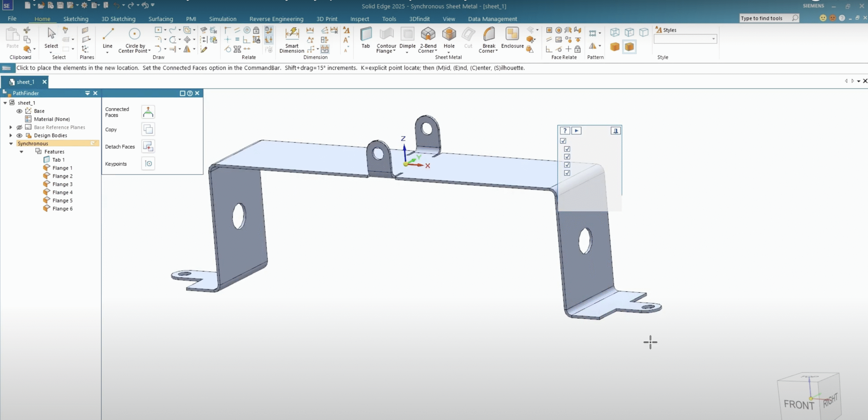Click the Paste clipboard icon
The width and height of the screenshot is (868, 420).
pos(13,34)
